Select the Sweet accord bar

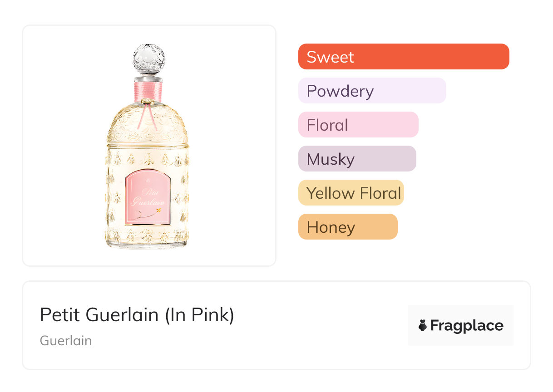click(x=403, y=57)
